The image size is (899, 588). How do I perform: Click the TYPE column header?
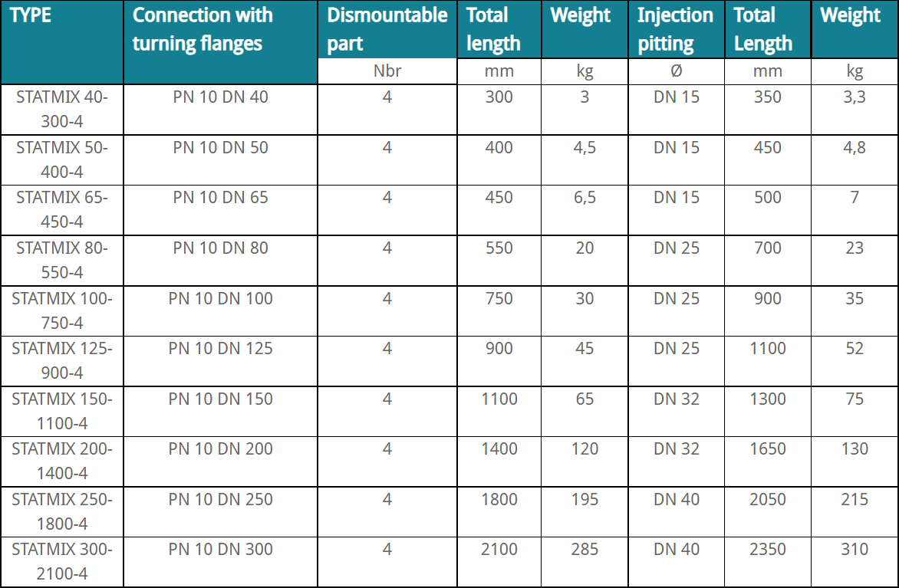coord(31,15)
